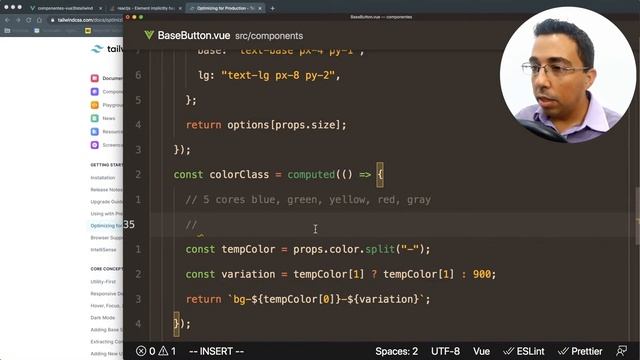Click the value 900 in the variation line
The image size is (640, 360).
point(482,274)
